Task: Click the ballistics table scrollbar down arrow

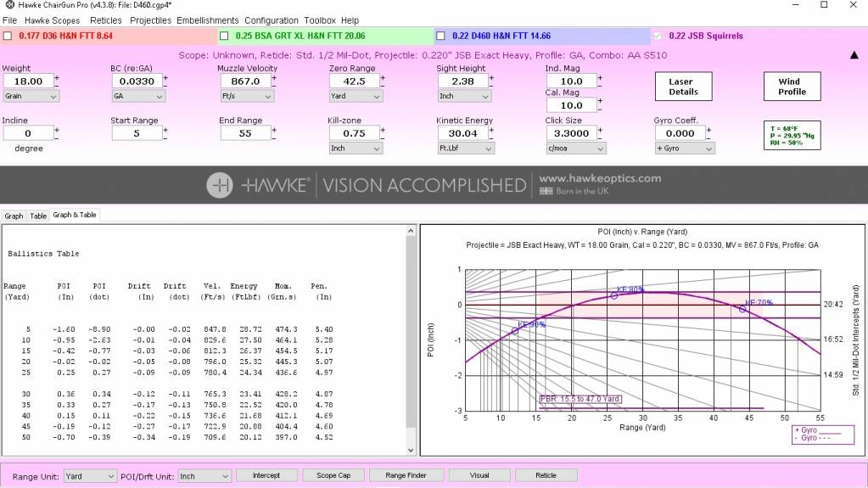Action: coord(411,451)
